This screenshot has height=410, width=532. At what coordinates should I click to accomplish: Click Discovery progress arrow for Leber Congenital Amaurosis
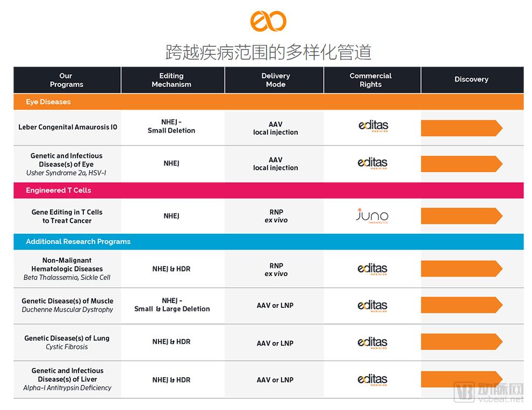[x=461, y=128]
